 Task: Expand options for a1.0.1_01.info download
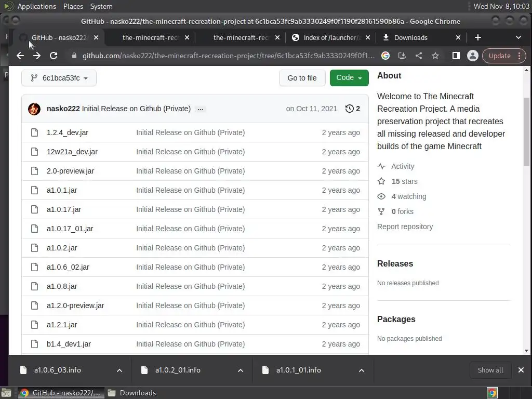[362, 370]
